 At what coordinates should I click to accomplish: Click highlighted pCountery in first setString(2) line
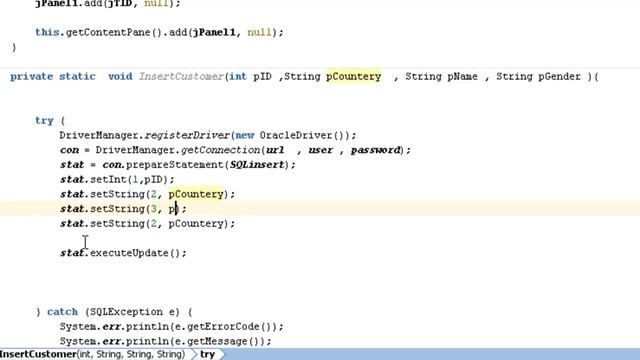pyautogui.click(x=196, y=194)
